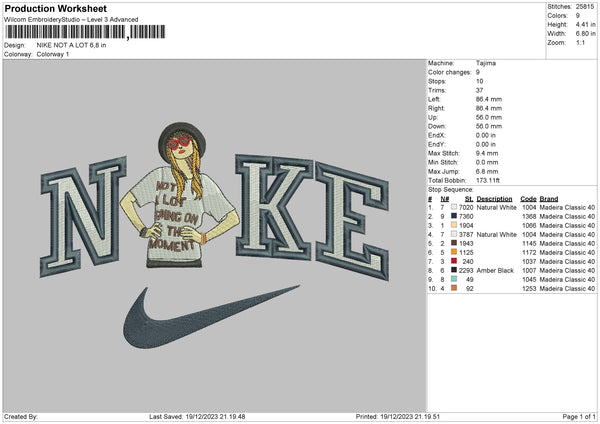Click the 'Printed: 19/12/2023 21.19.51' footer
The width and height of the screenshot is (600, 424).
click(398, 416)
